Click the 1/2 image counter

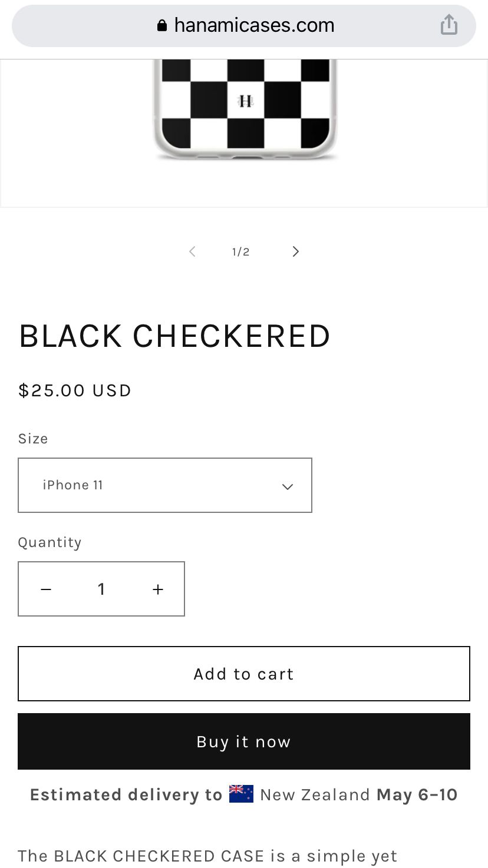tap(240, 252)
